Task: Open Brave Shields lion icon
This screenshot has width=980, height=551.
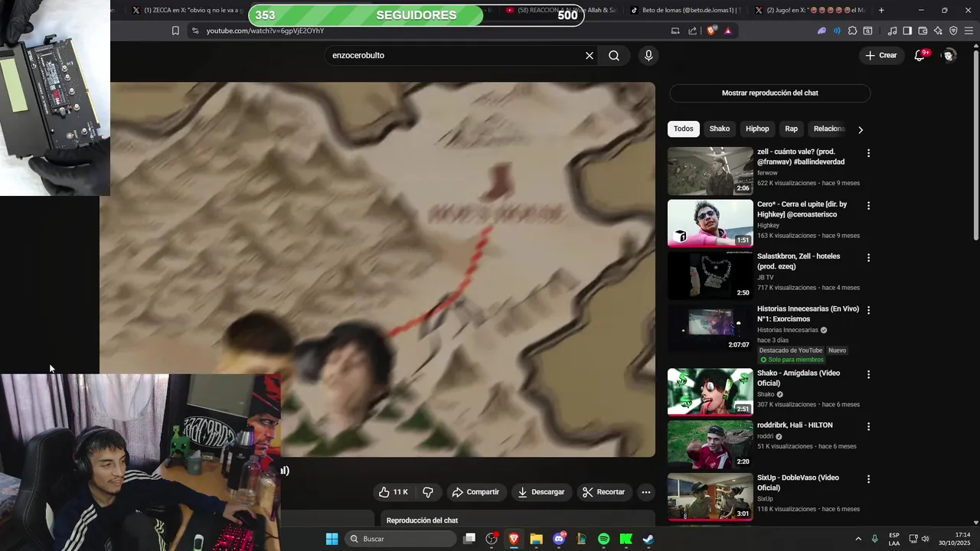Action: pyautogui.click(x=712, y=31)
